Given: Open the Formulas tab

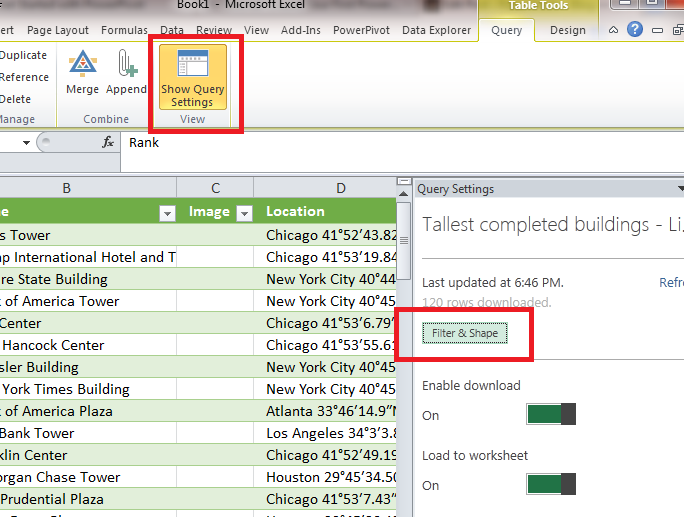Looking at the screenshot, I should [124, 30].
